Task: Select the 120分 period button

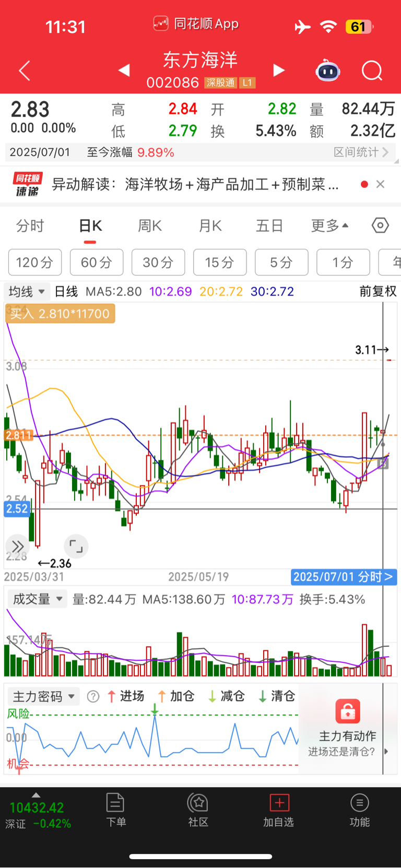Action: pos(35,262)
